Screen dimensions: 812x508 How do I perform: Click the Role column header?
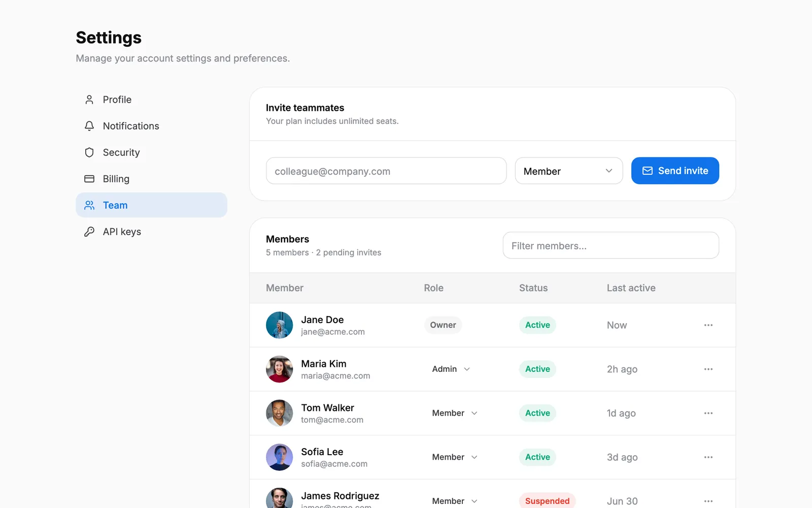point(434,288)
